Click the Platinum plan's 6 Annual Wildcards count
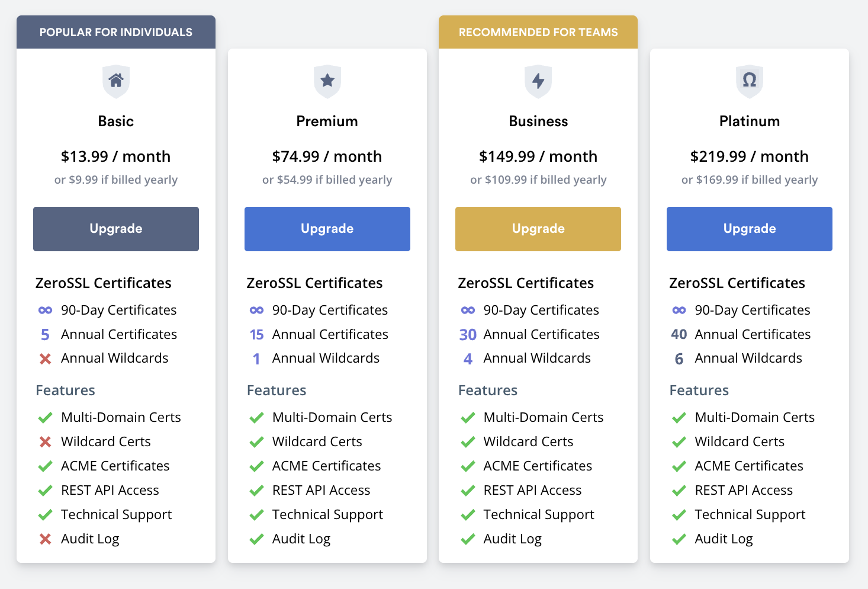 coord(679,359)
